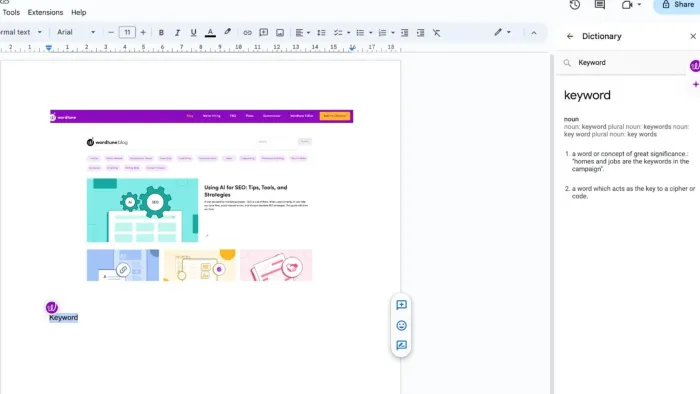Click the Dictionary search field
Viewport: 700px width, 394px height.
tap(625, 63)
